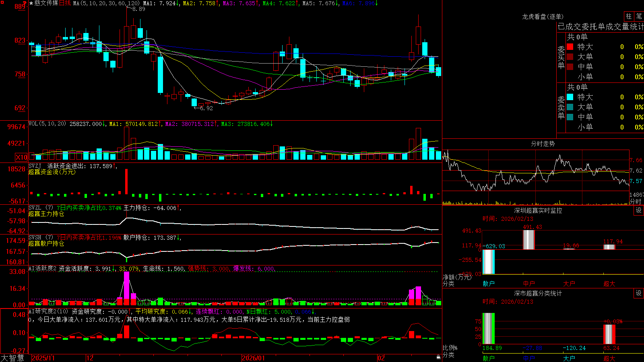Click the 184.89 value in classification stats
Screen dimensions: 644x362
[x=492, y=348]
